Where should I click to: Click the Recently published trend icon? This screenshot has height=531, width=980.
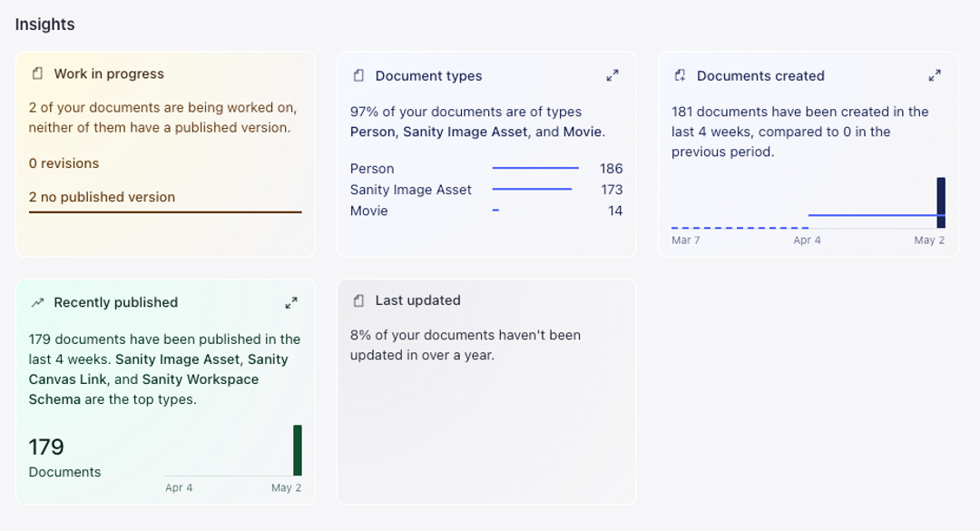coord(37,302)
